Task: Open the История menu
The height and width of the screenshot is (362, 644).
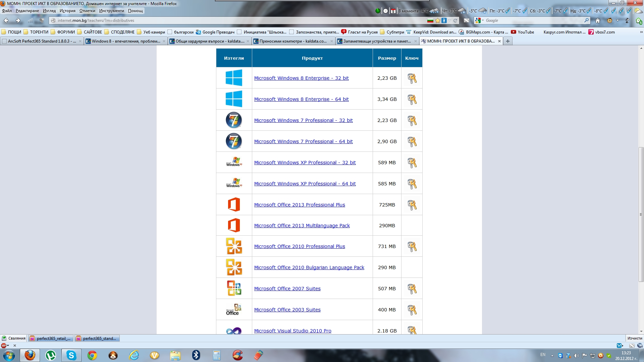Action: 67,11
